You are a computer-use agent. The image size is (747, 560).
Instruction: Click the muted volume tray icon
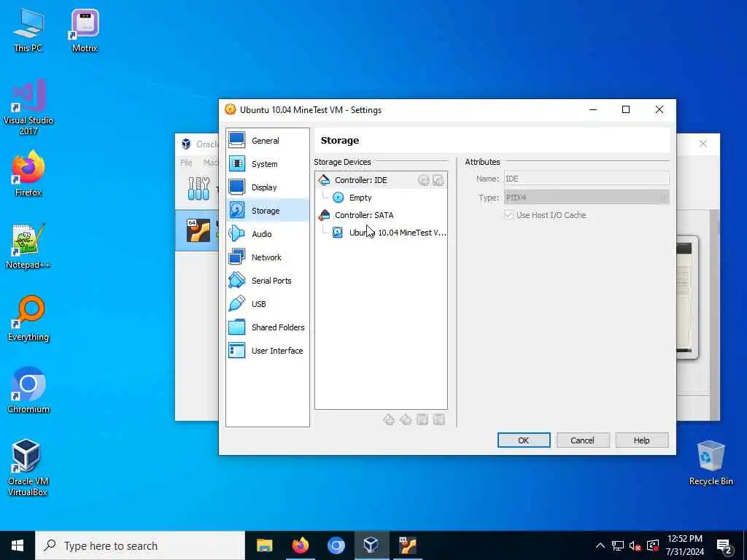click(x=635, y=545)
